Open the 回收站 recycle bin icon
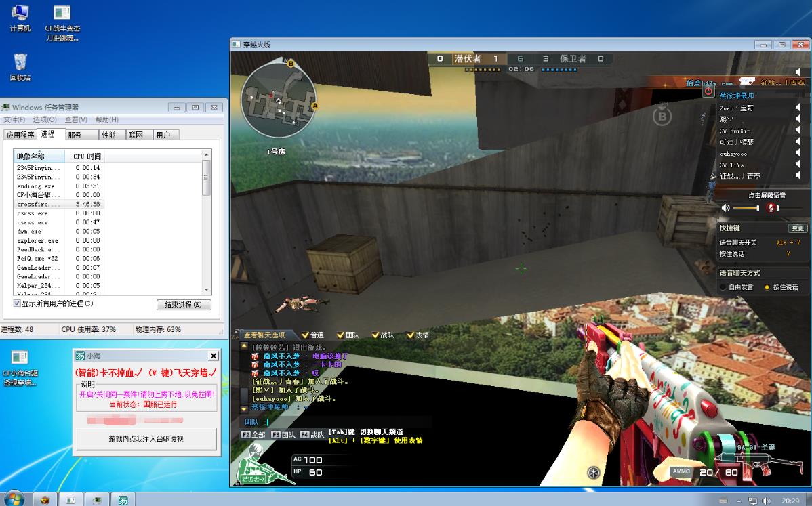This screenshot has width=812, height=506. pos(20,67)
